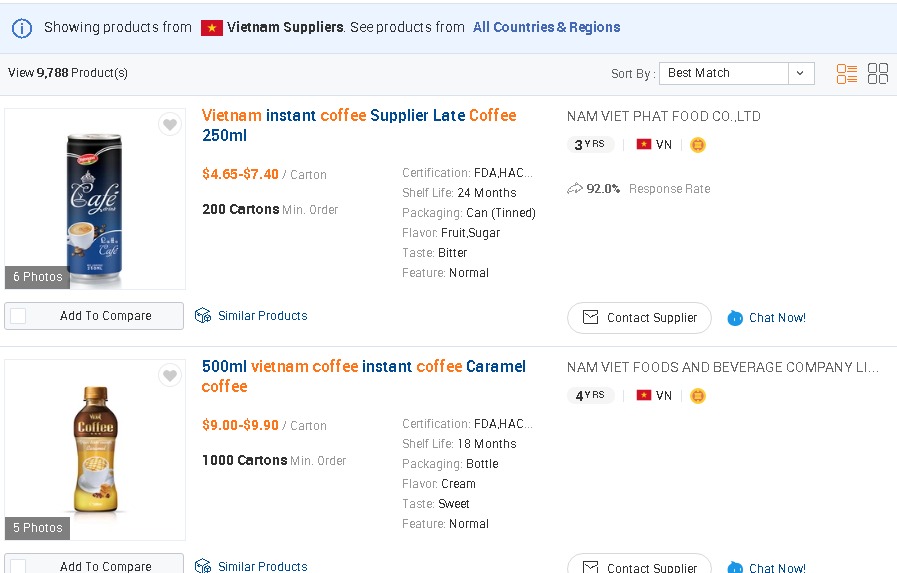Click the info icon beside Showing products
Screen dimensions: 897x573
click(22, 27)
